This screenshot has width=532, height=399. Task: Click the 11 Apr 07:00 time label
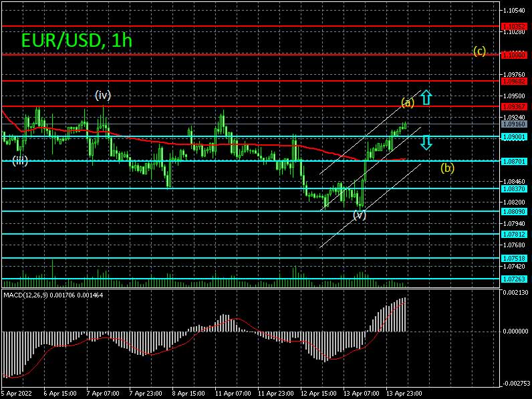tap(233, 393)
